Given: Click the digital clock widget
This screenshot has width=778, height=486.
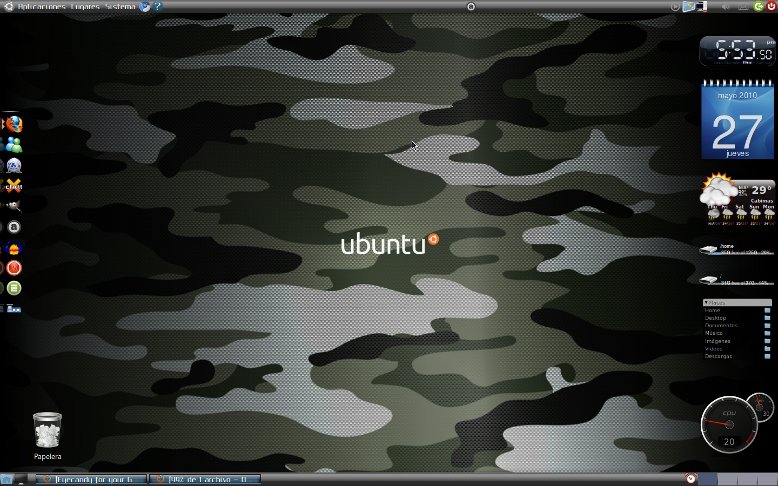Looking at the screenshot, I should (x=737, y=51).
